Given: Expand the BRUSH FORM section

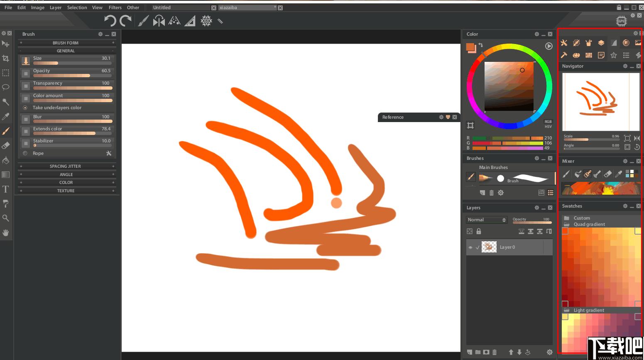Looking at the screenshot, I should (x=67, y=43).
